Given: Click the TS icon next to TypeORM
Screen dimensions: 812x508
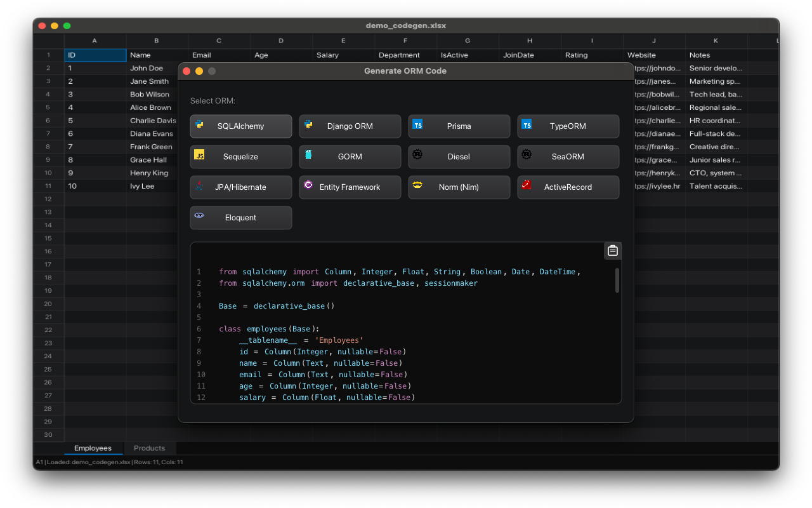Looking at the screenshot, I should [527, 124].
